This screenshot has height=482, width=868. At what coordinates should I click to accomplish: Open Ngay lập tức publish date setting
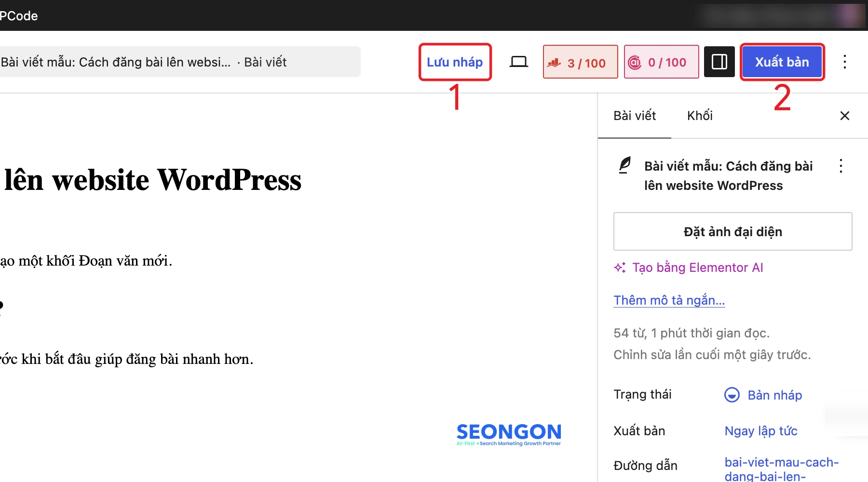tap(761, 431)
